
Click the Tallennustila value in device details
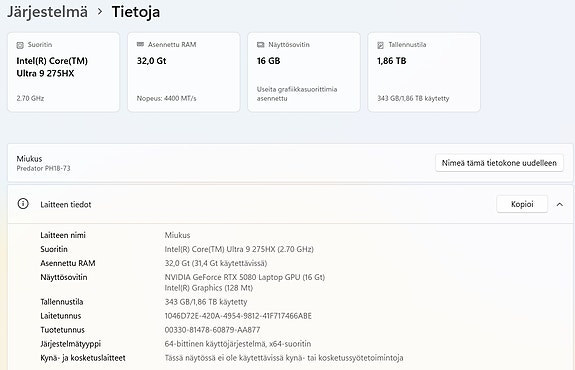pyautogui.click(x=206, y=302)
